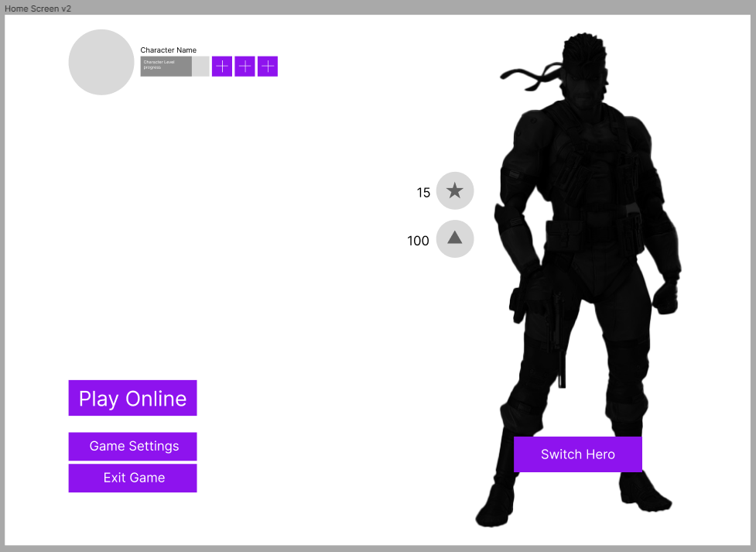Click the Exit Game button
The image size is (756, 552).
(x=132, y=478)
